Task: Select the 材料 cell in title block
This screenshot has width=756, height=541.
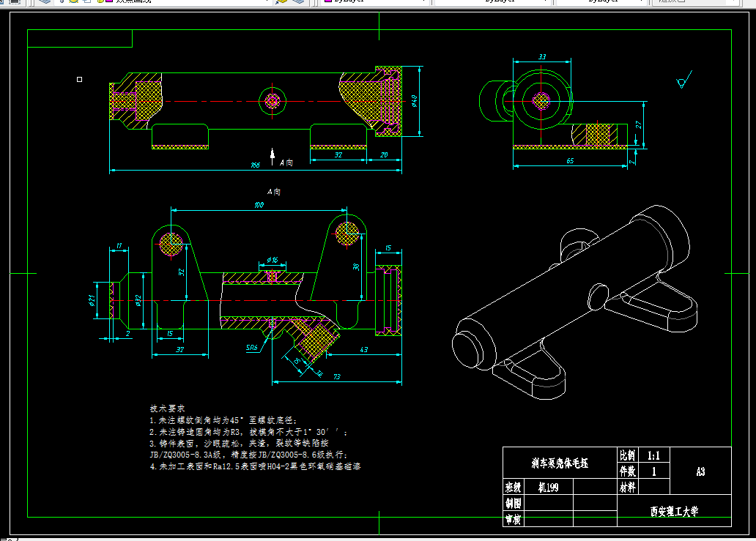Action: (x=627, y=487)
